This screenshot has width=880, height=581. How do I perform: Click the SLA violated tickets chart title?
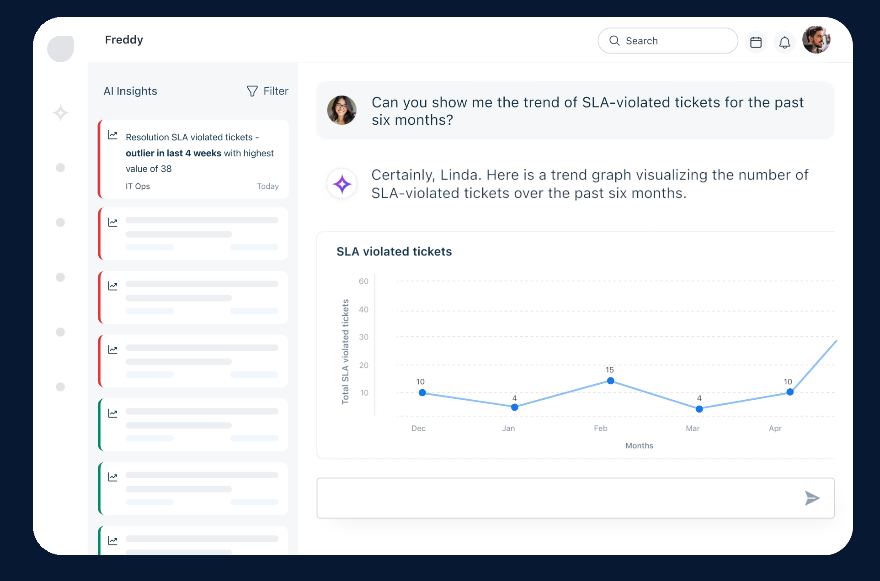point(394,251)
